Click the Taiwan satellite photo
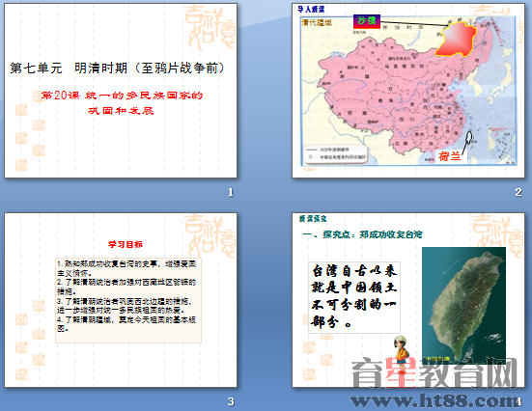This screenshot has height=411, width=532. coord(463,305)
